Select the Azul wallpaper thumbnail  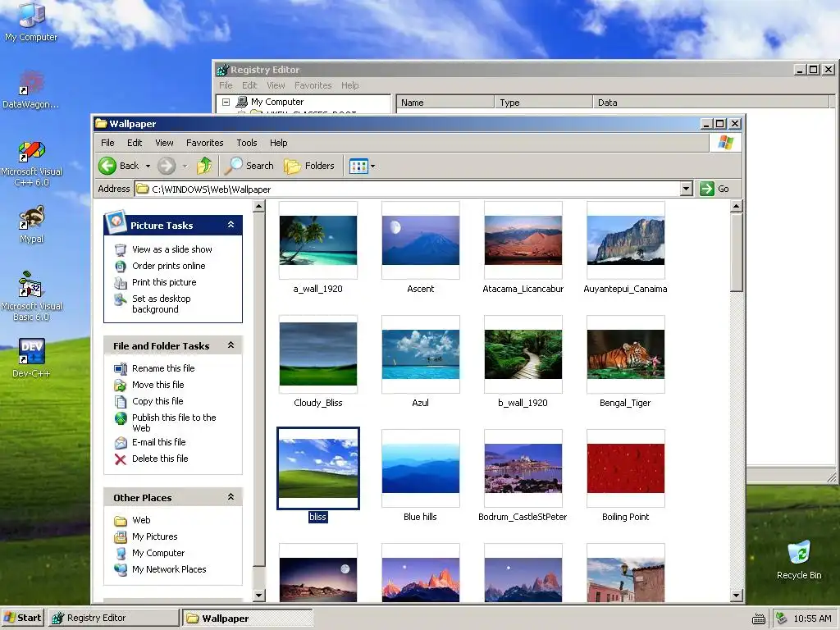pyautogui.click(x=421, y=354)
